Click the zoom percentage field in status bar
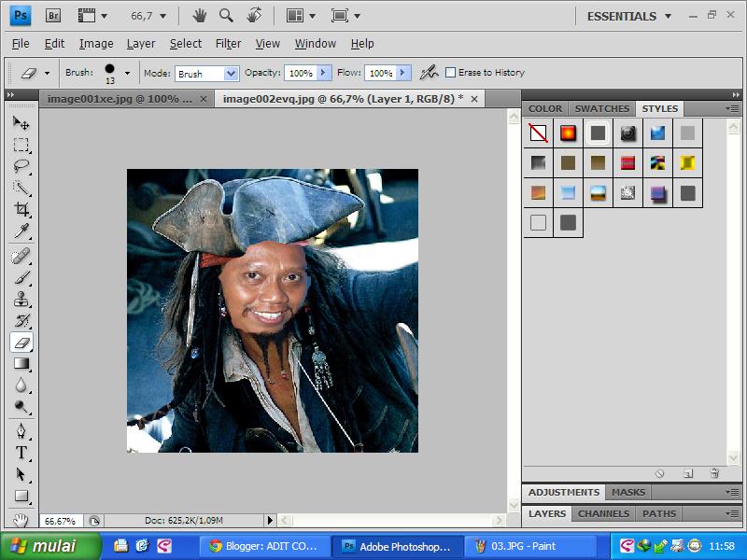The image size is (747, 560). tap(61, 521)
